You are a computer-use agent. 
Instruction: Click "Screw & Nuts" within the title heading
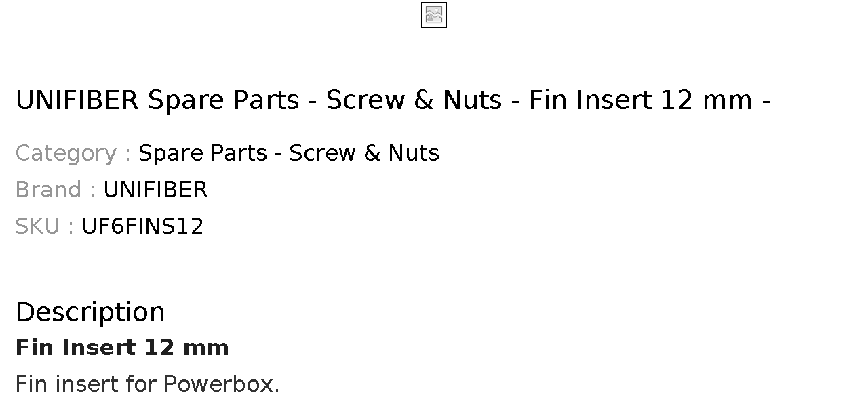coord(414,100)
